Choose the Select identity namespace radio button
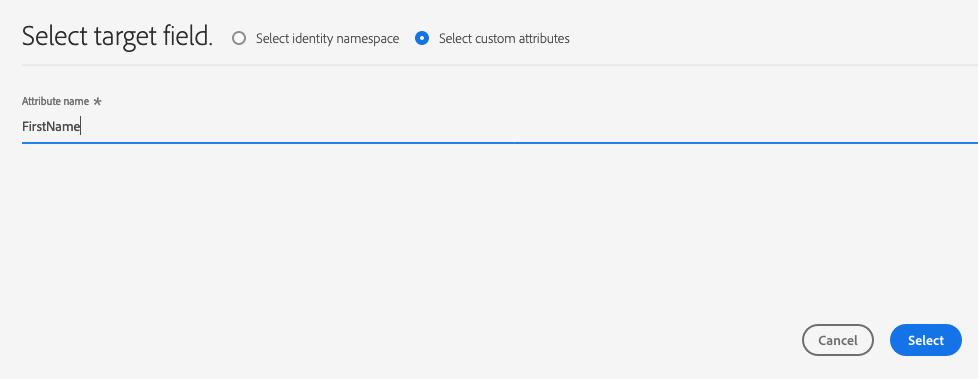This screenshot has width=978, height=379. pyautogui.click(x=239, y=39)
